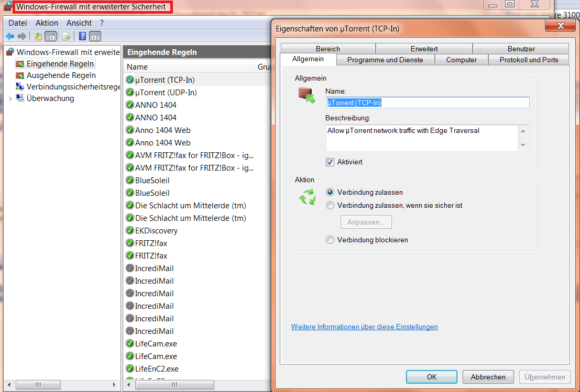Sort rules by the Name column header
The width and height of the screenshot is (580, 392).
point(190,67)
